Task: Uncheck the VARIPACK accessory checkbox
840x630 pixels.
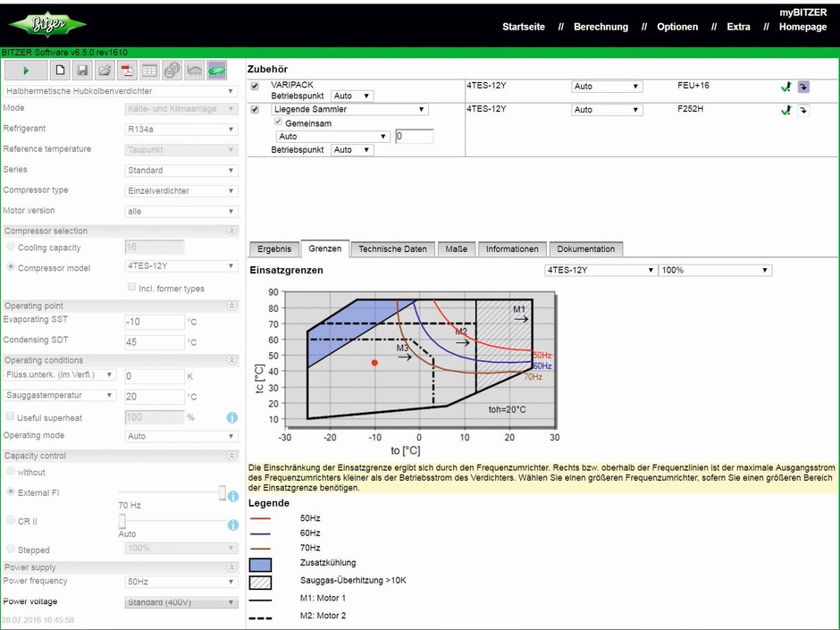Action: (x=256, y=87)
